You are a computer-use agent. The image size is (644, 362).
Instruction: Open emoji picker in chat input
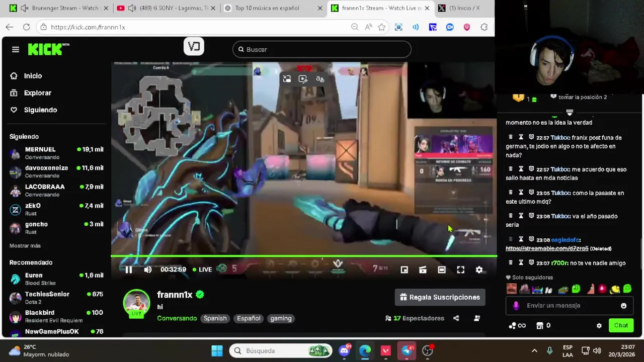click(623, 306)
